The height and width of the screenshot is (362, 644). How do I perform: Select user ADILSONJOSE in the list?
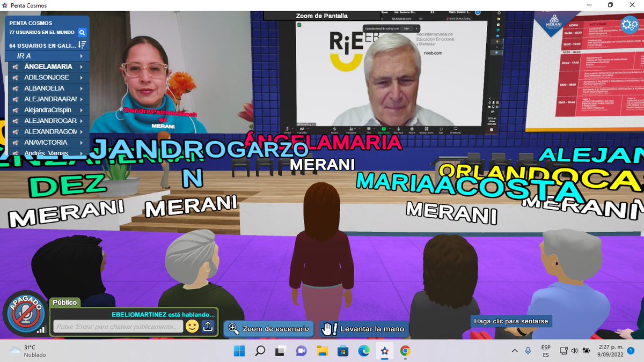(x=47, y=78)
